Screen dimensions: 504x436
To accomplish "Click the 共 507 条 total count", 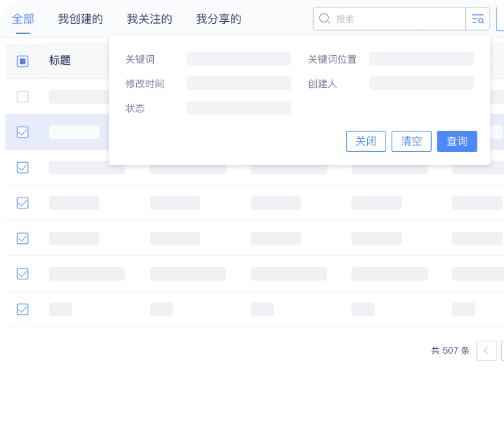I will 450,350.
